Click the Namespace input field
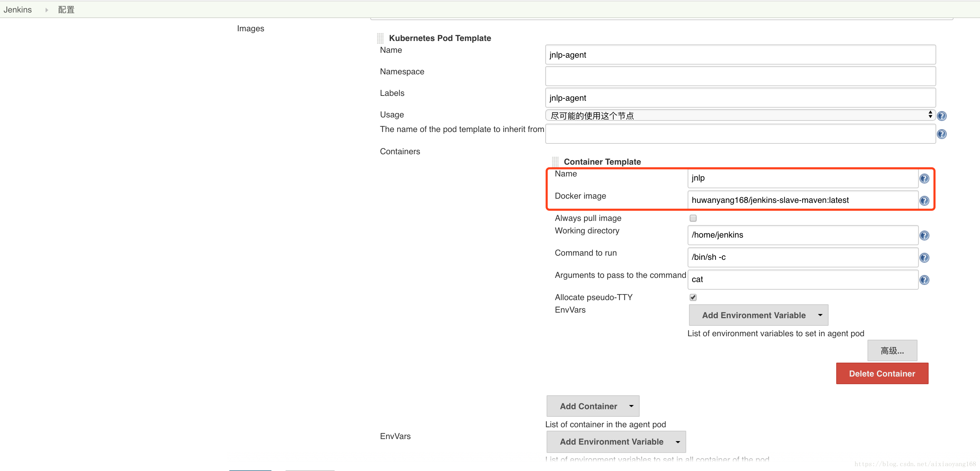Image resolution: width=980 pixels, height=471 pixels. click(x=740, y=76)
